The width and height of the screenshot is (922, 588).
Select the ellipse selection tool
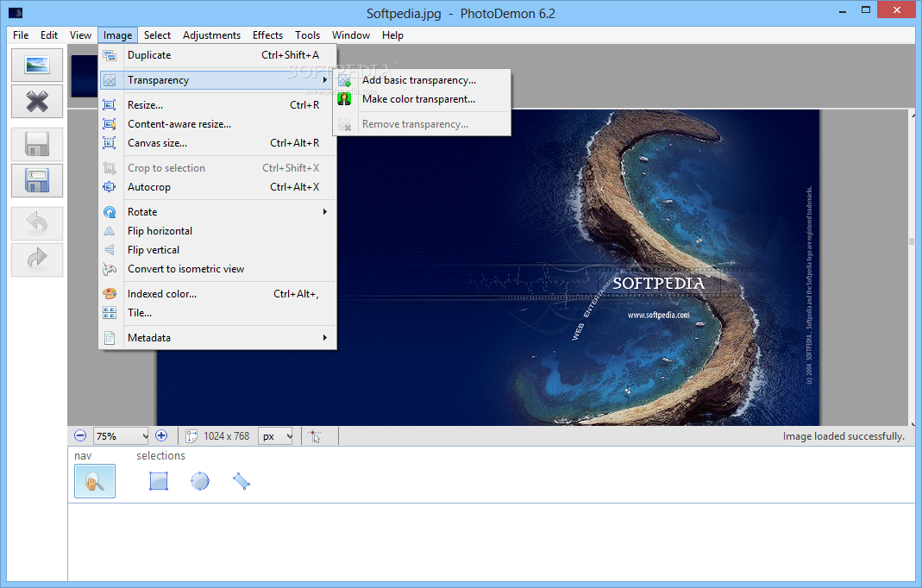click(x=200, y=481)
